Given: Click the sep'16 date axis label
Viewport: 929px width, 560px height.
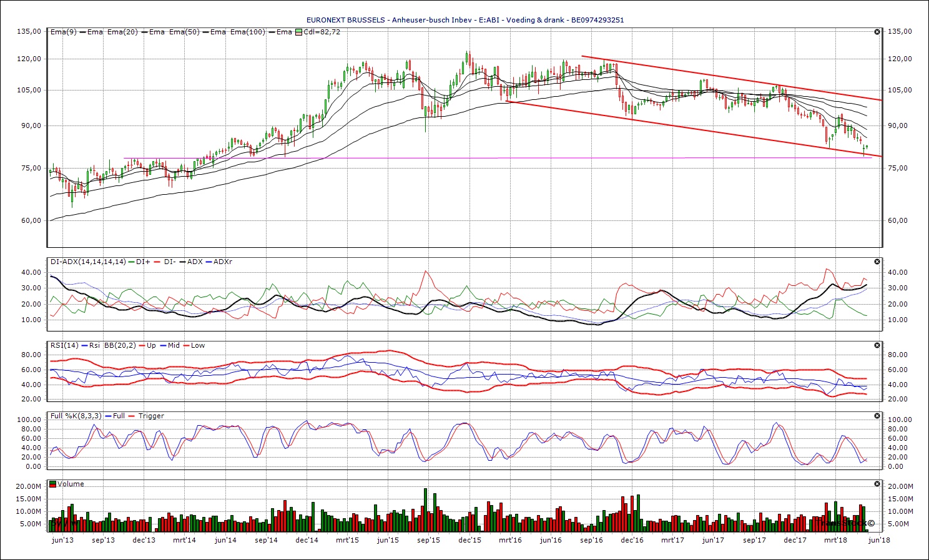Looking at the screenshot, I should 591,540.
